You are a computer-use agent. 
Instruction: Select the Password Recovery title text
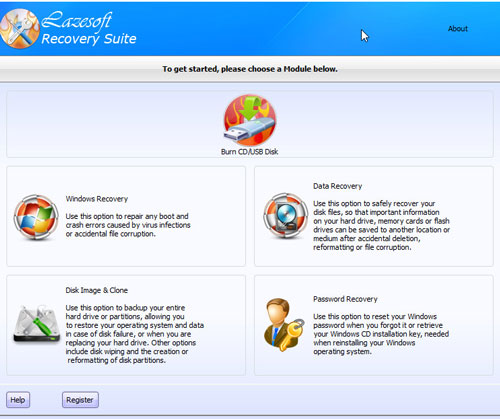[x=345, y=299]
